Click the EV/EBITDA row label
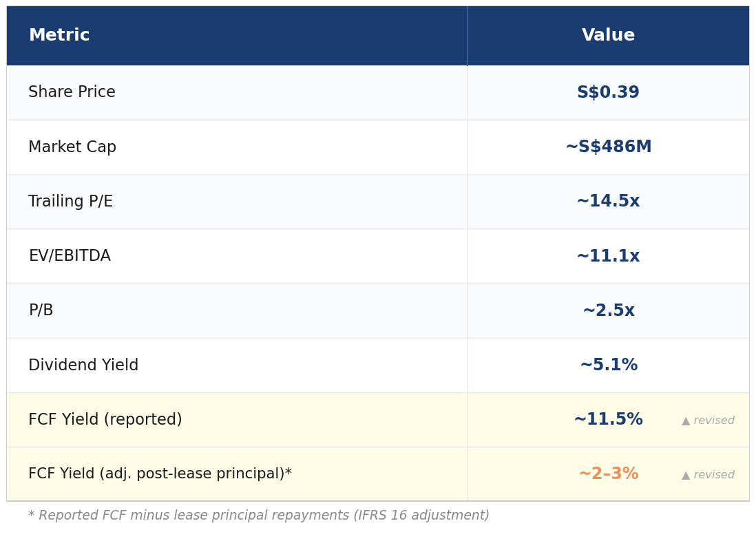Screen dimensions: 756x552 (x=70, y=255)
